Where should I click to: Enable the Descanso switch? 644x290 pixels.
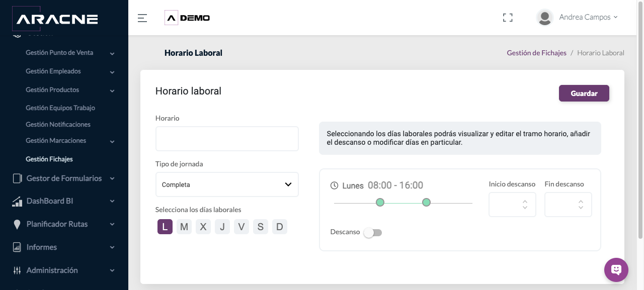[x=373, y=233]
